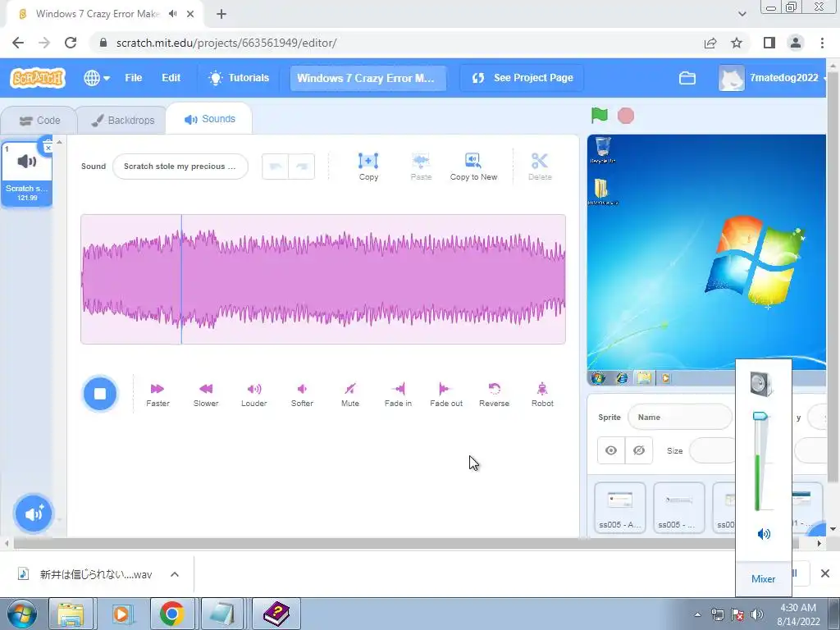Apply the Robot effect

click(x=542, y=395)
